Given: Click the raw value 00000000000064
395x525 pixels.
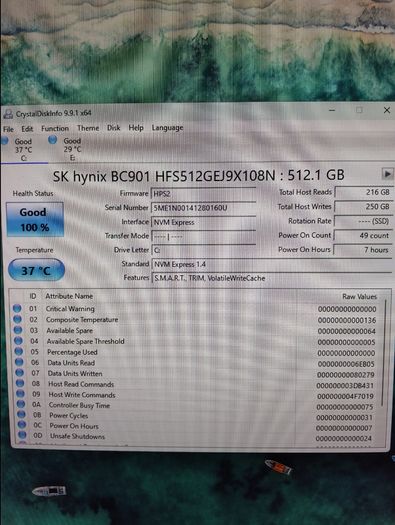Looking at the screenshot, I should tap(346, 331).
